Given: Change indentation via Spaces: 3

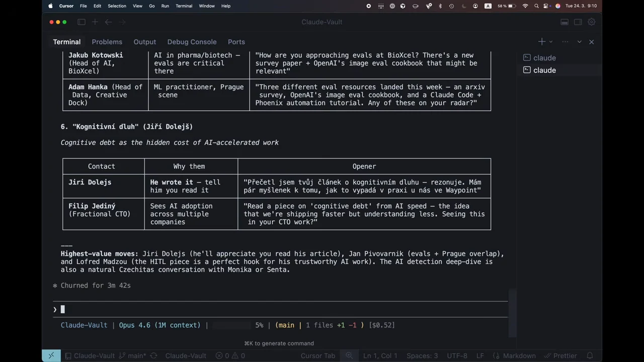Looking at the screenshot, I should coord(422,355).
